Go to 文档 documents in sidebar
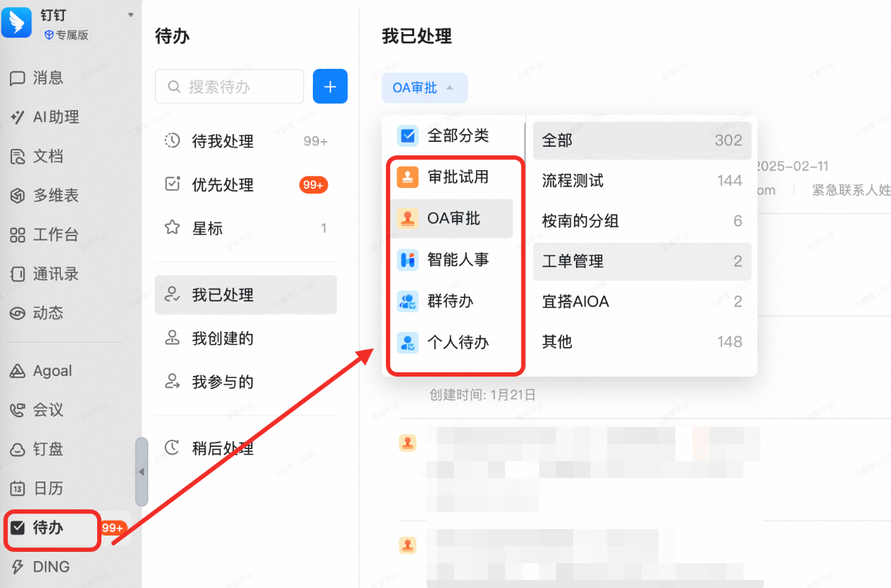 37,156
